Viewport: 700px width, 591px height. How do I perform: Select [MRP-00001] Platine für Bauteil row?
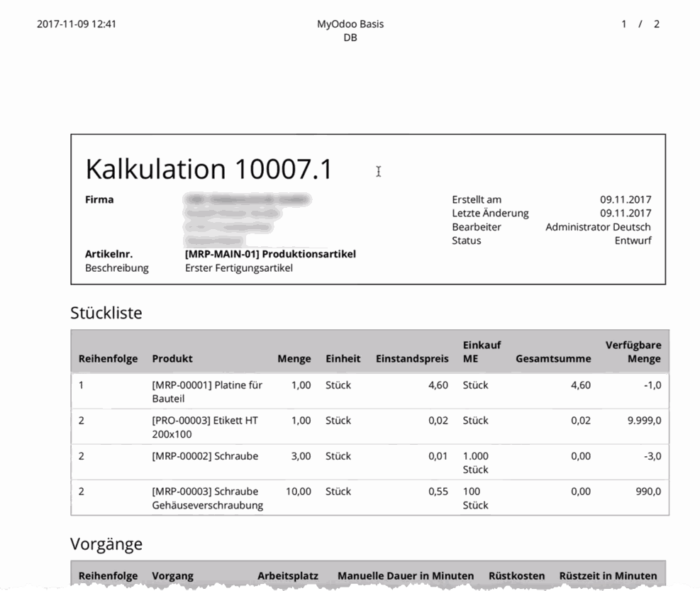coord(370,392)
